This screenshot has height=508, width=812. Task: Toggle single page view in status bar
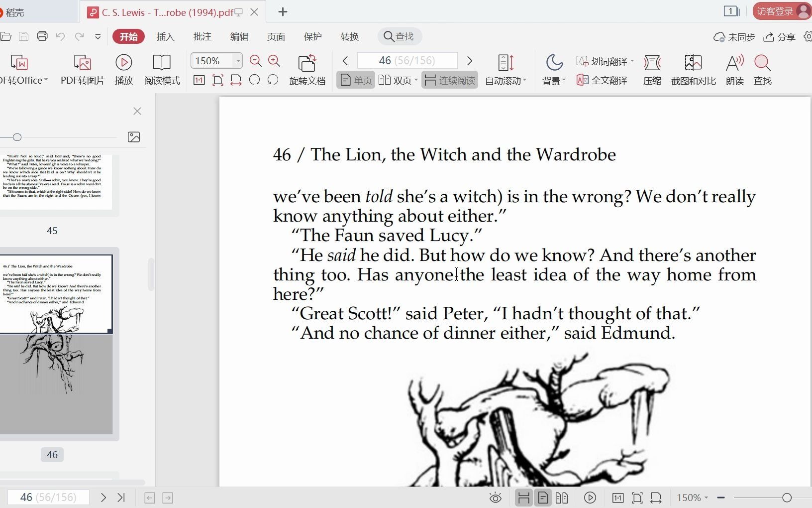pyautogui.click(x=543, y=498)
